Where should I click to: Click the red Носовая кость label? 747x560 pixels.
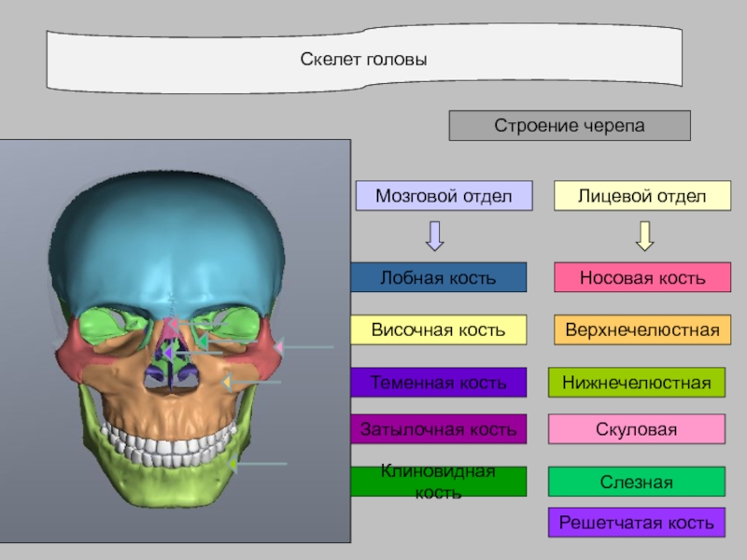(642, 277)
